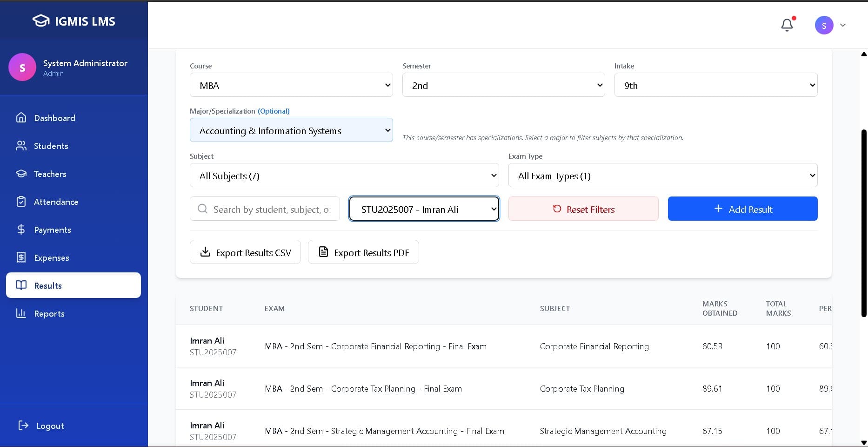The width and height of the screenshot is (868, 447).
Task: Open the Major/Specialization dropdown
Action: pyautogui.click(x=291, y=130)
